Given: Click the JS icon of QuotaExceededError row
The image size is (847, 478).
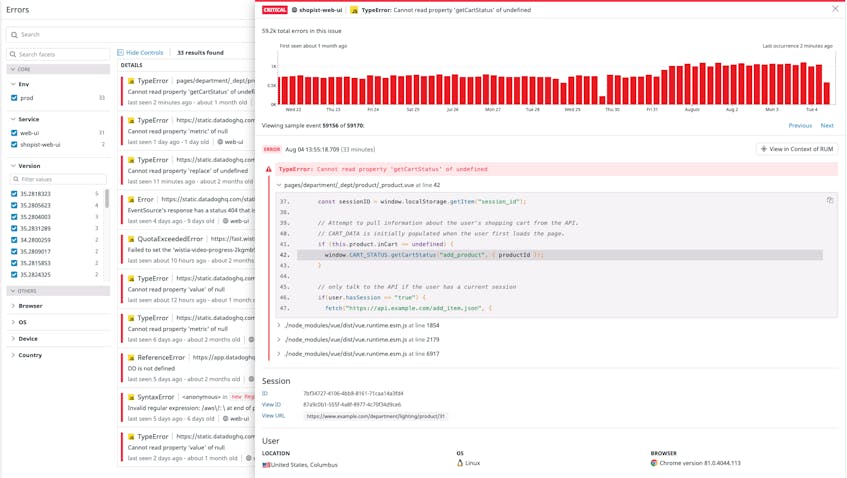Looking at the screenshot, I should click(131, 239).
